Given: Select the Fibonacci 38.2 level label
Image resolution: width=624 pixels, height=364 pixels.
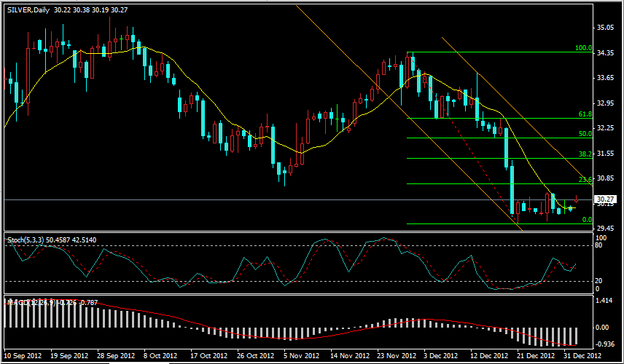Looking at the screenshot, I should click(585, 154).
